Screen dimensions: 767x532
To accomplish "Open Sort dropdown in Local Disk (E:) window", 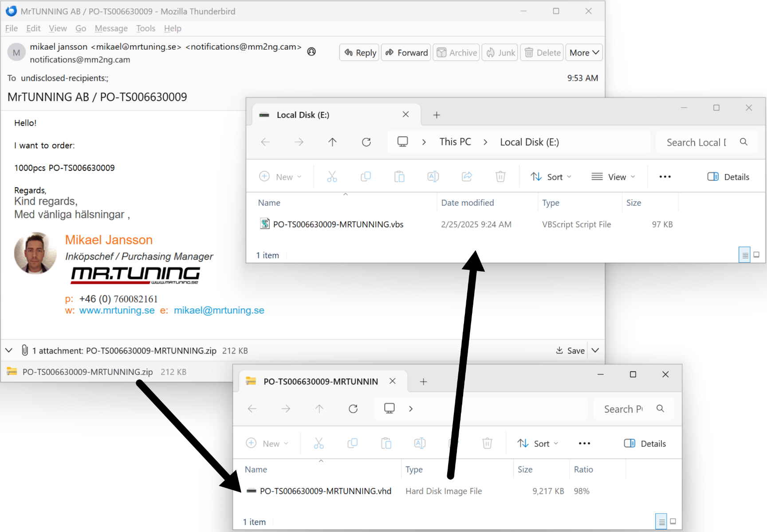I will click(x=551, y=177).
